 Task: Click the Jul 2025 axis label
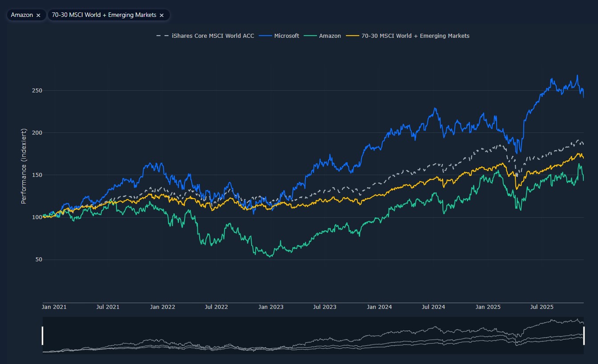pos(542,307)
